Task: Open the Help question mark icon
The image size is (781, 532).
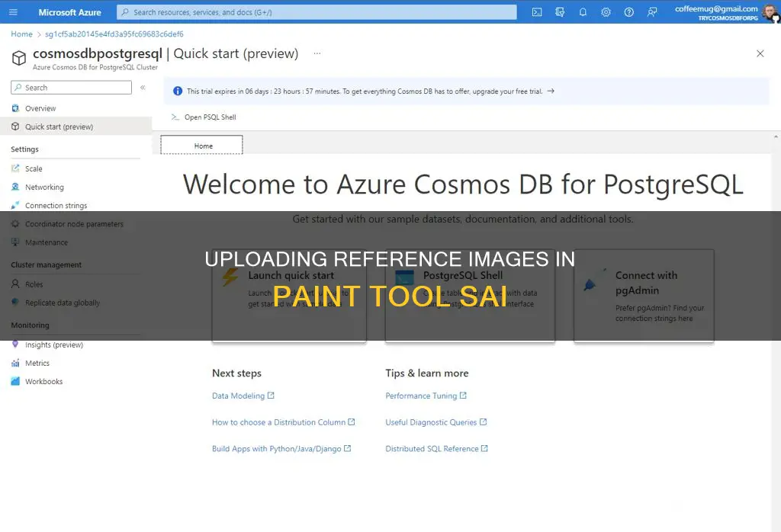Action: pyautogui.click(x=629, y=12)
